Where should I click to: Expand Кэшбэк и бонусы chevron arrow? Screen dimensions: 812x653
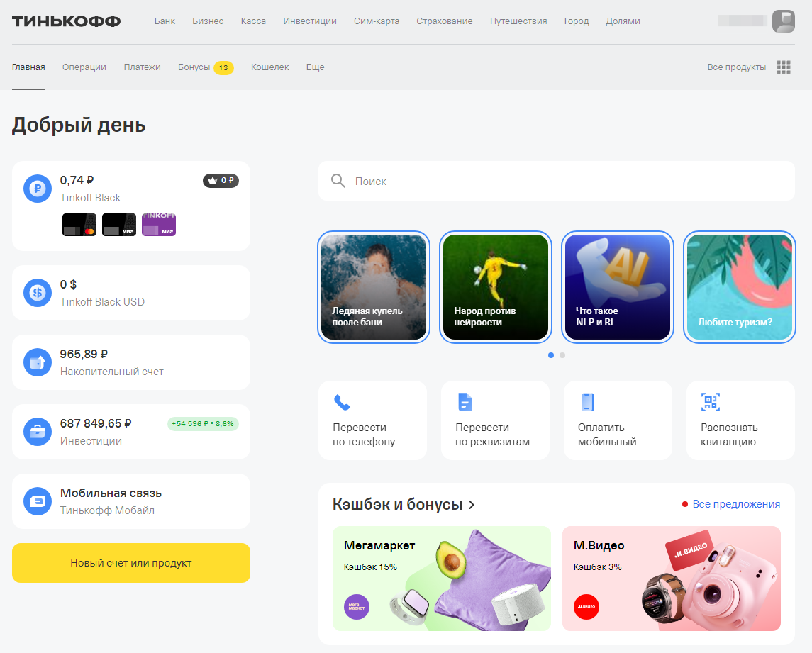472,505
